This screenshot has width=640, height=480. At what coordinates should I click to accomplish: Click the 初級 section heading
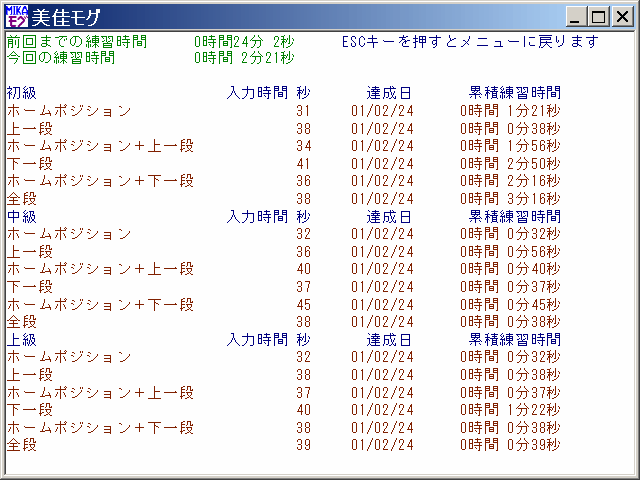(x=22, y=93)
